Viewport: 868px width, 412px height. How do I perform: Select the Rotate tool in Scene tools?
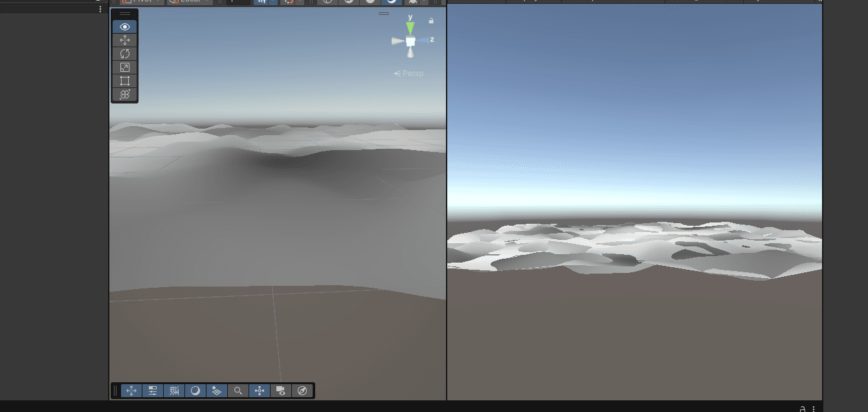[125, 54]
